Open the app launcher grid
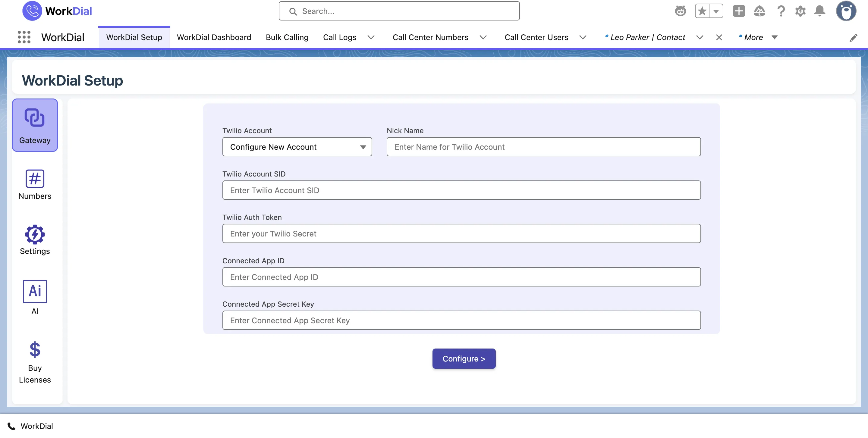This screenshot has height=438, width=868. point(24,37)
